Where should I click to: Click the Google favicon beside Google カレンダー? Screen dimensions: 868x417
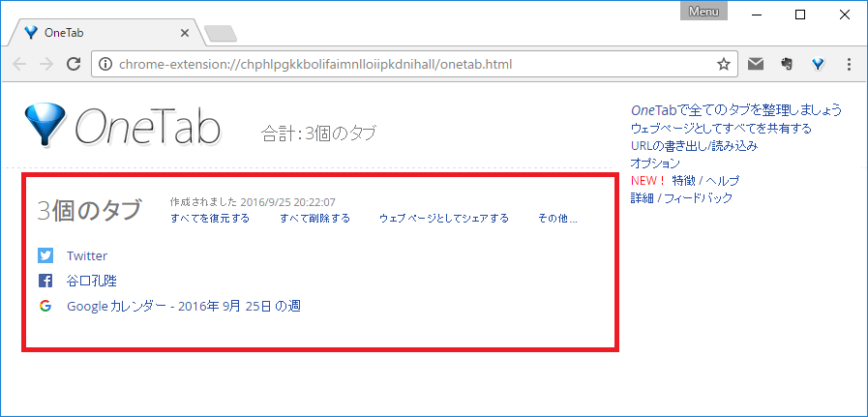point(45,306)
